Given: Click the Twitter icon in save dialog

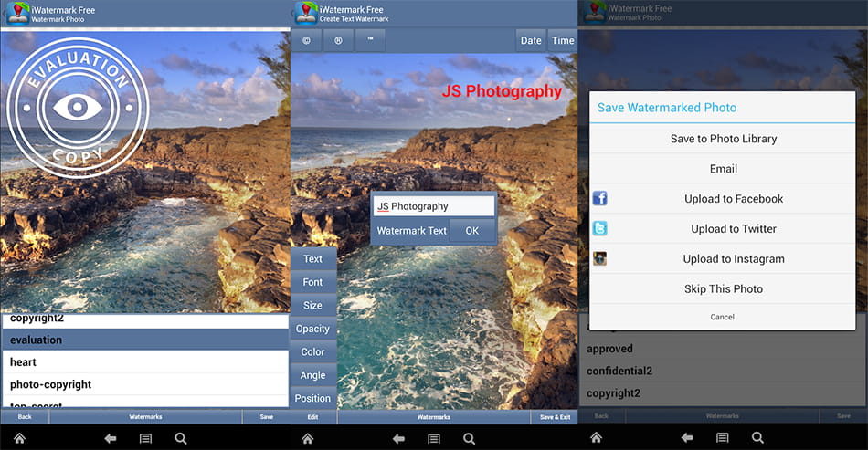Looking at the screenshot, I should [600, 228].
